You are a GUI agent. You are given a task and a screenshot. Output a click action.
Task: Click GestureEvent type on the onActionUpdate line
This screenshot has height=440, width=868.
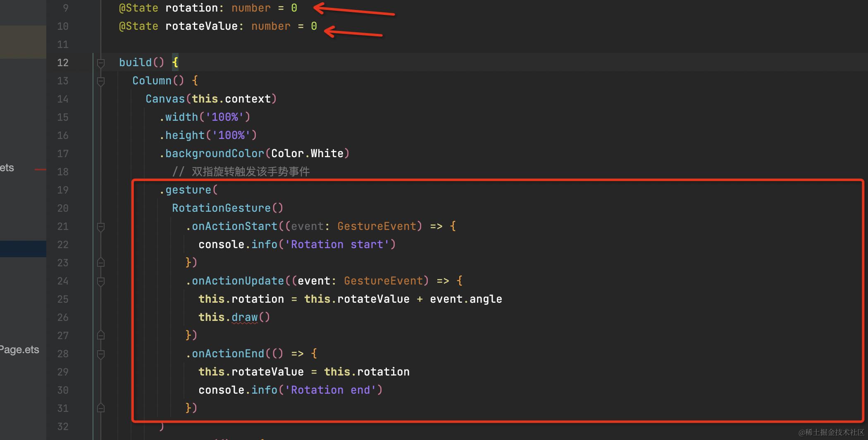point(383,281)
